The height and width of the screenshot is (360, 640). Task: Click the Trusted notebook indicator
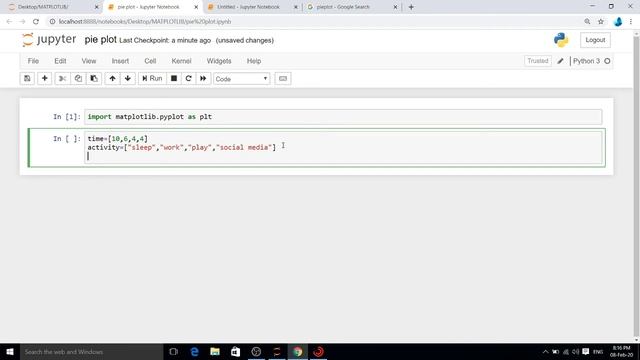[x=538, y=61]
